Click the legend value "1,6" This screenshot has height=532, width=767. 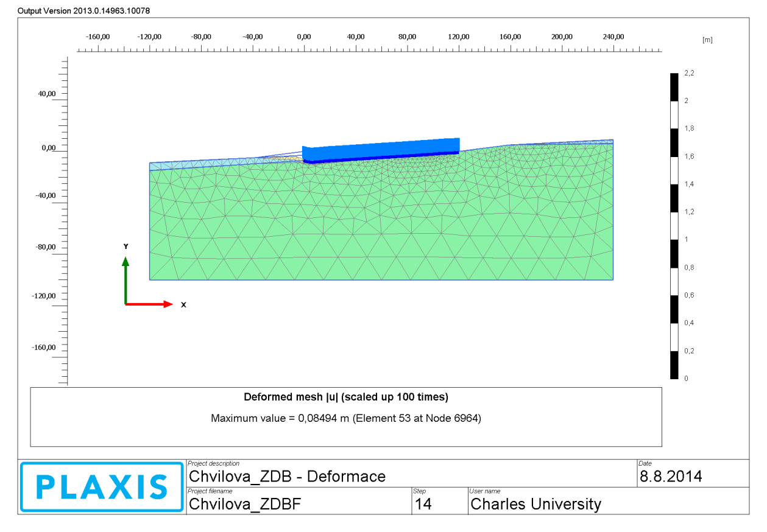coord(689,156)
